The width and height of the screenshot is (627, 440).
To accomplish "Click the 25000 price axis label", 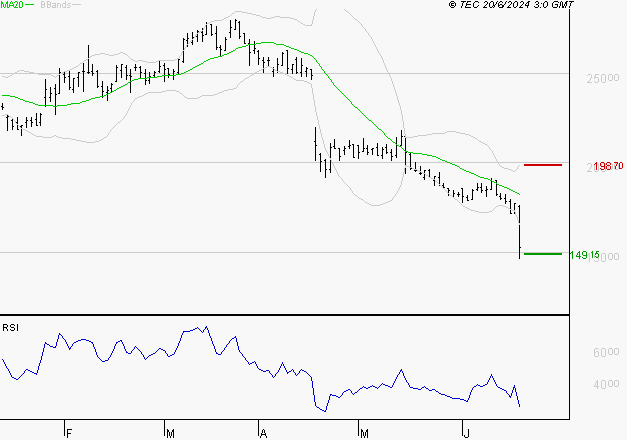I will (x=603, y=78).
